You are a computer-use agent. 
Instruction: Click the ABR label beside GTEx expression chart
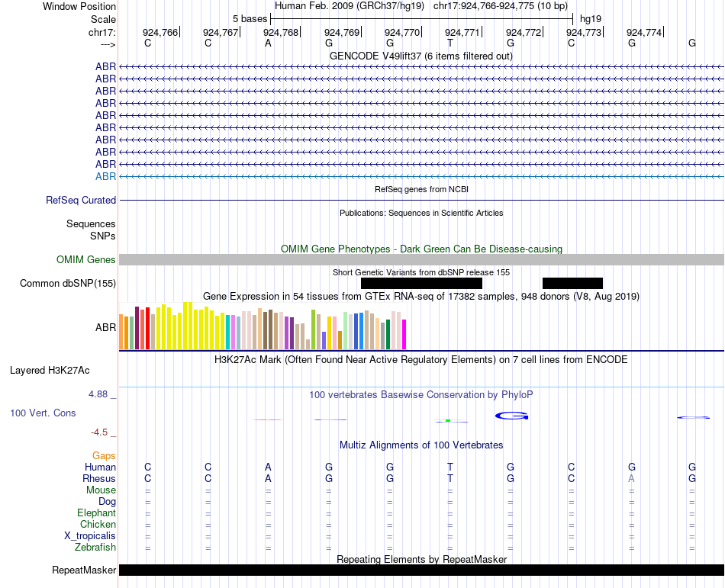tap(105, 327)
